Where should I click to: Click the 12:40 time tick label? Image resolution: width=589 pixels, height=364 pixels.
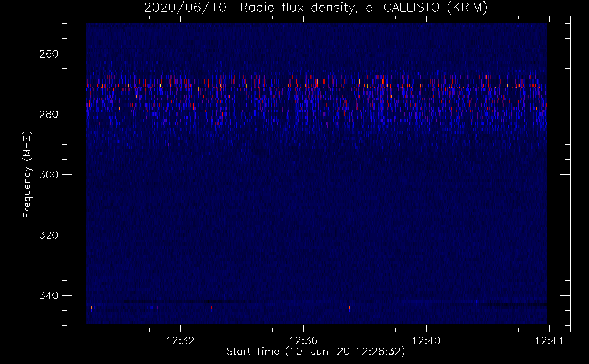coord(426,341)
